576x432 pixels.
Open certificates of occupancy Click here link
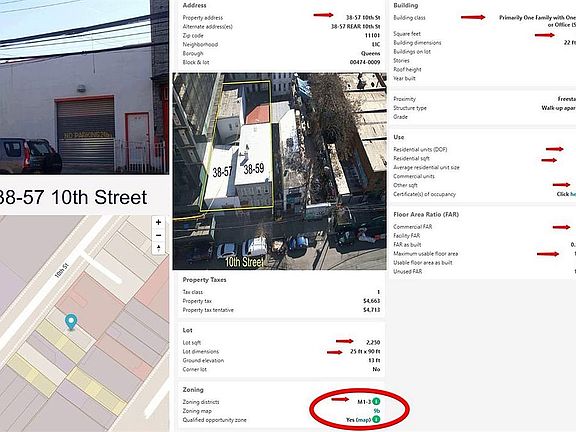[566, 194]
